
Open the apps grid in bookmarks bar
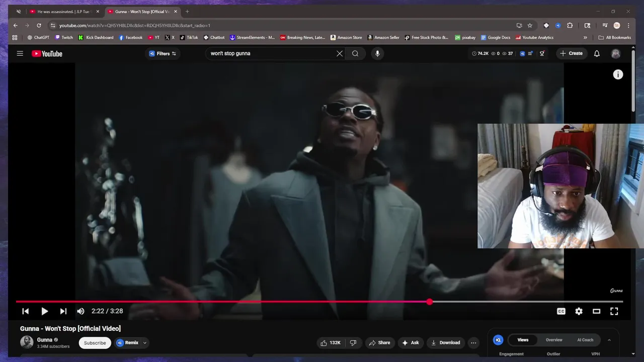pyautogui.click(x=15, y=37)
